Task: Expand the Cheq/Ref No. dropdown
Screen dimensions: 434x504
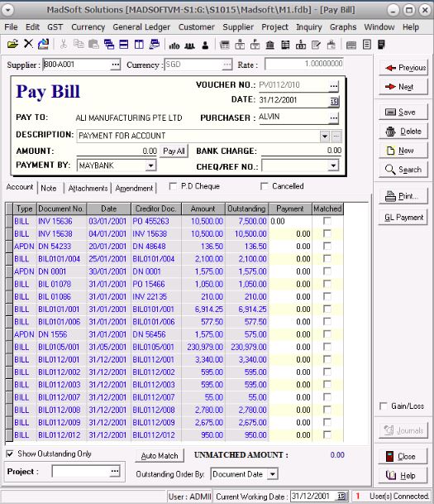Action: pos(333,166)
